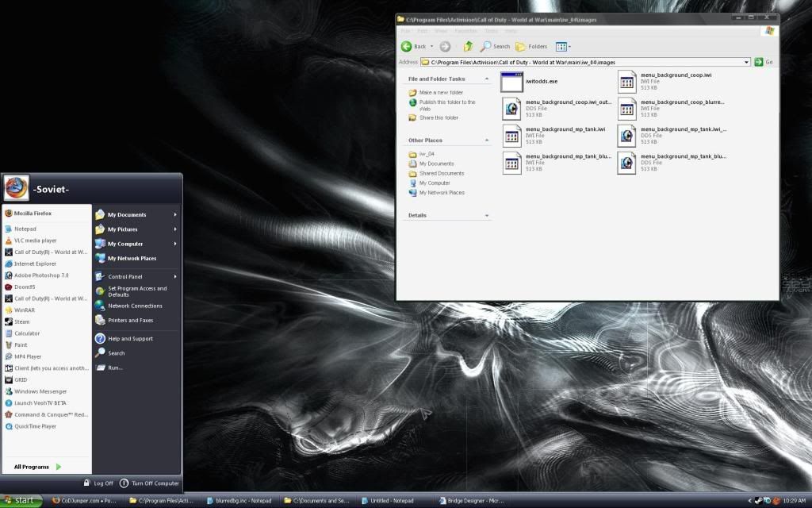The height and width of the screenshot is (508, 812).
Task: Open Help and Support
Action: tap(136, 339)
